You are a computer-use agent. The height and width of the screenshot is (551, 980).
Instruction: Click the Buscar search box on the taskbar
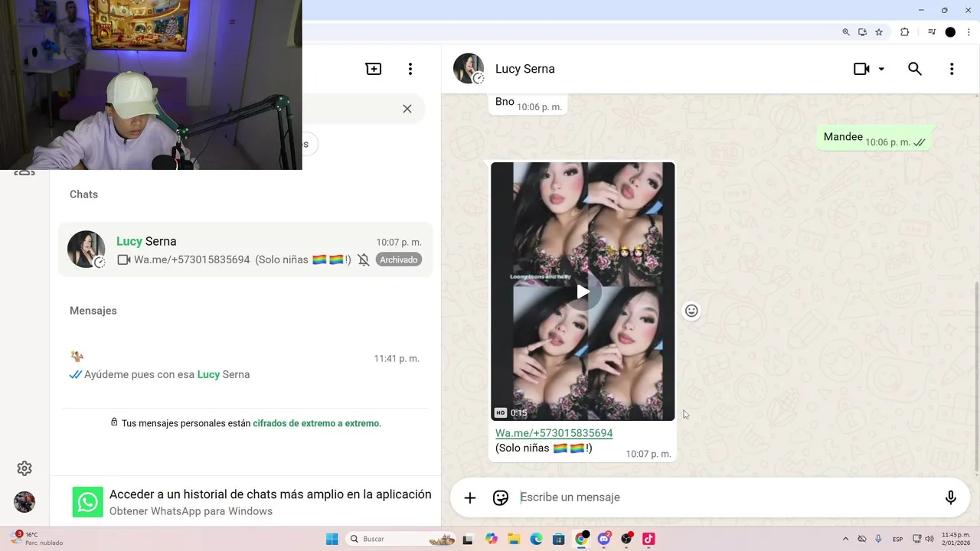pos(402,539)
